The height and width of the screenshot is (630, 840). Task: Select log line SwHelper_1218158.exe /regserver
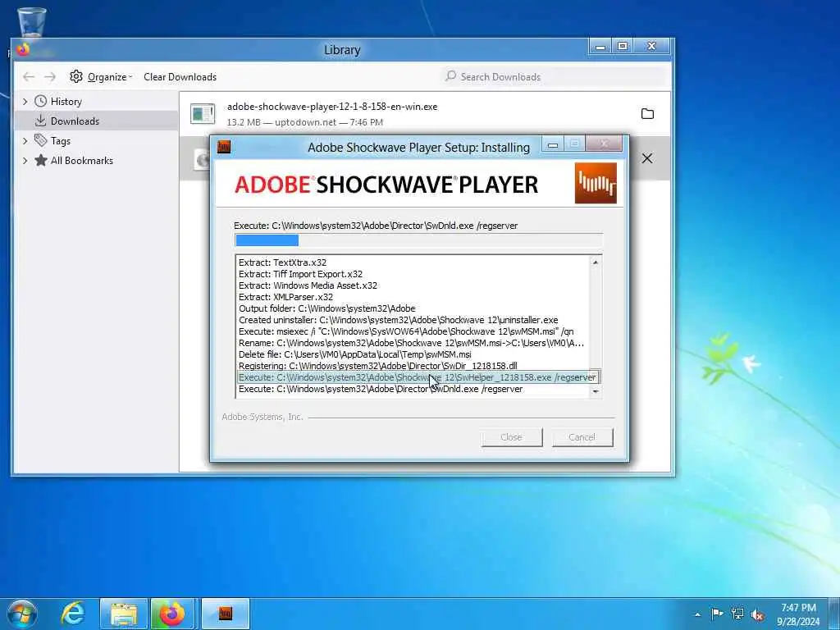coord(418,377)
